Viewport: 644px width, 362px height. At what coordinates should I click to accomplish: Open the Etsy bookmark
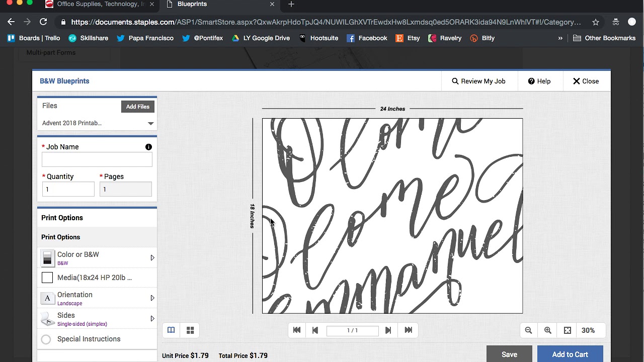[408, 38]
